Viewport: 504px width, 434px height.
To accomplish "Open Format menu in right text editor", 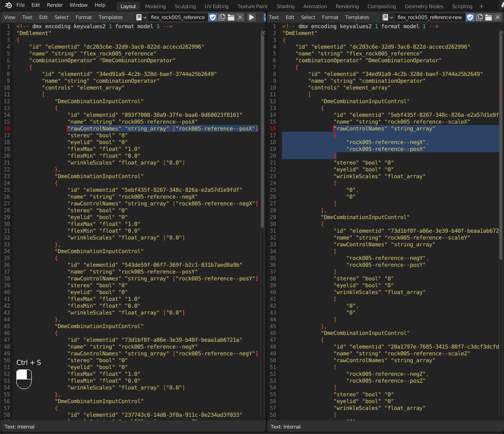I will [x=330, y=17].
